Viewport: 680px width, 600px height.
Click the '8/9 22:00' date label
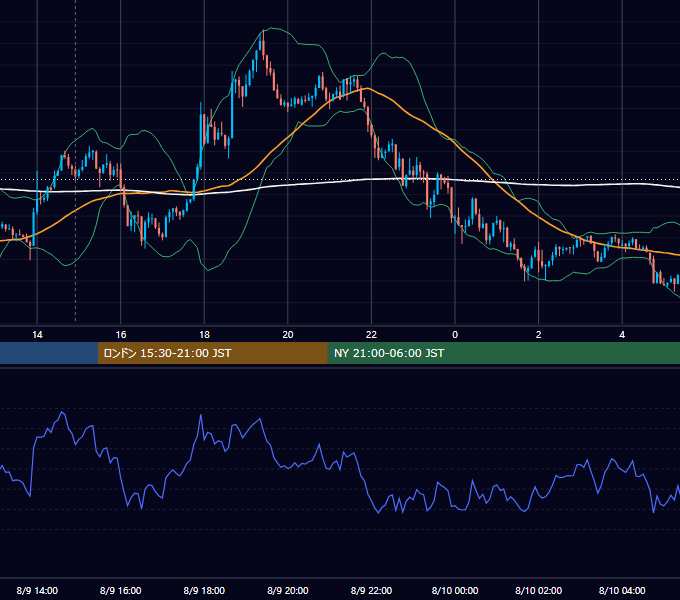point(371,590)
